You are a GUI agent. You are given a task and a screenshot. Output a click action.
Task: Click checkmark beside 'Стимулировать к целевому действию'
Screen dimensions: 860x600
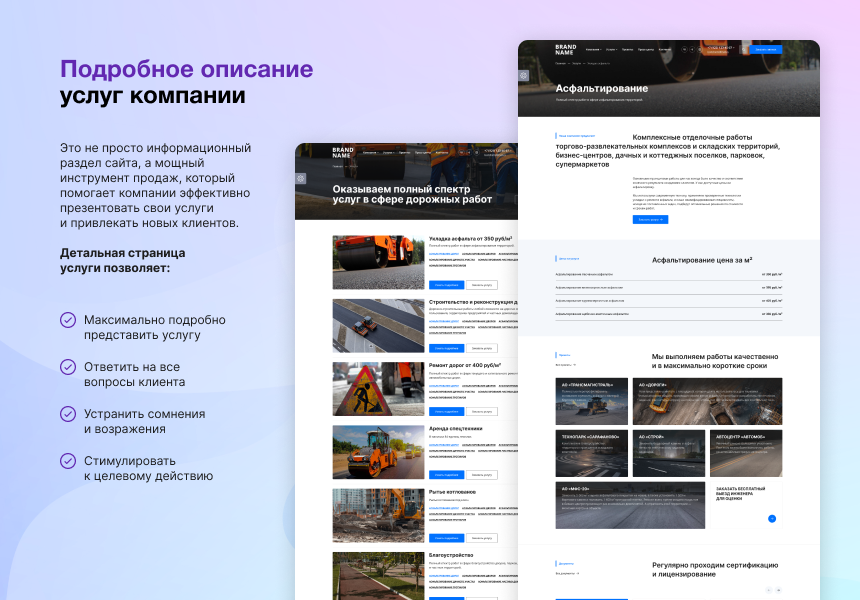pyautogui.click(x=68, y=461)
